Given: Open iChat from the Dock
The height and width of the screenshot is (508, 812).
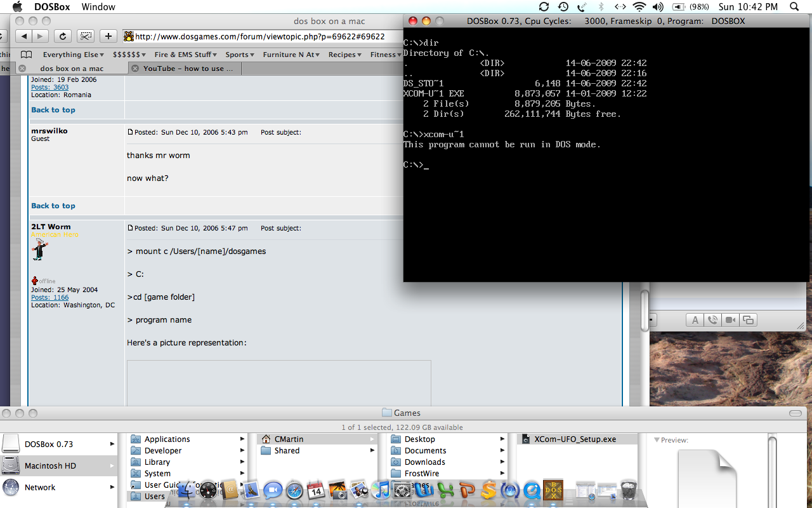Looking at the screenshot, I should click(273, 490).
